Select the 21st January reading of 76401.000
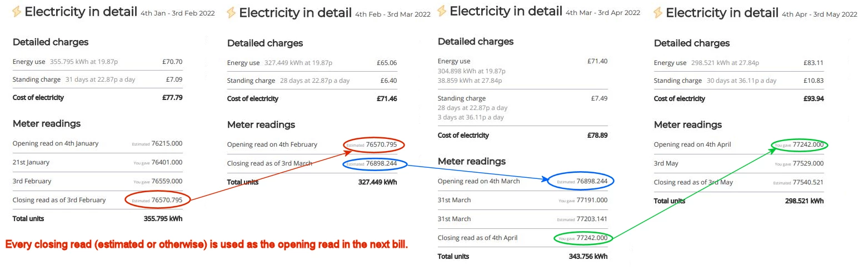The width and height of the screenshot is (868, 270). click(x=167, y=163)
